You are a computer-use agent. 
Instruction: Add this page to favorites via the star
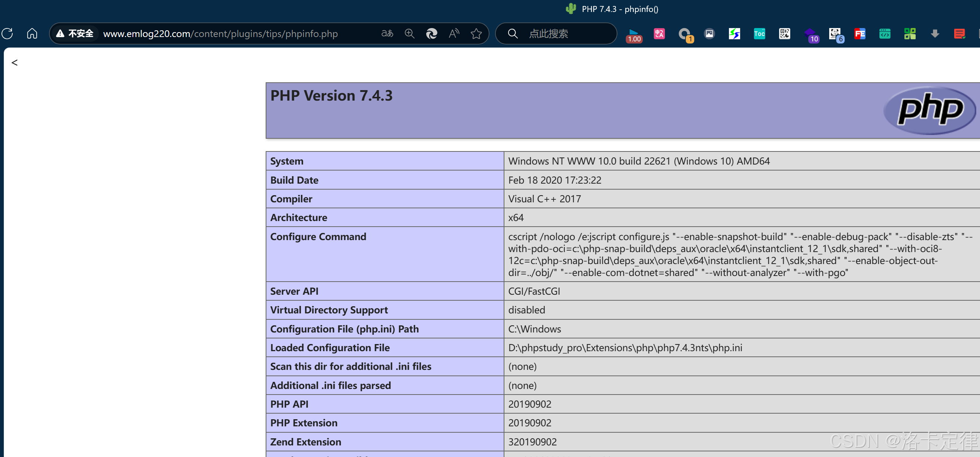pos(476,33)
